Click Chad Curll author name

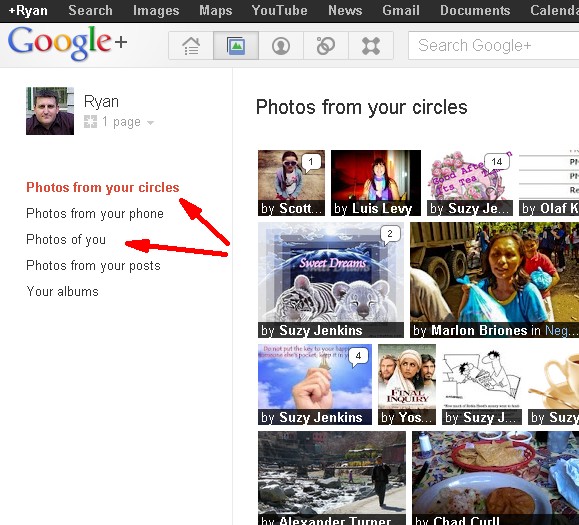(466, 521)
